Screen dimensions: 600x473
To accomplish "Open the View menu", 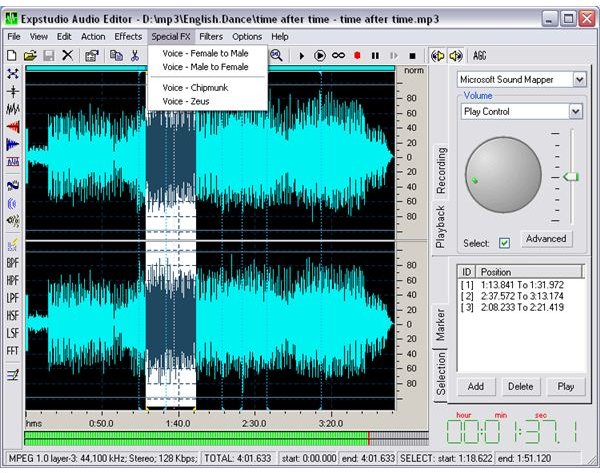I will coord(39,37).
